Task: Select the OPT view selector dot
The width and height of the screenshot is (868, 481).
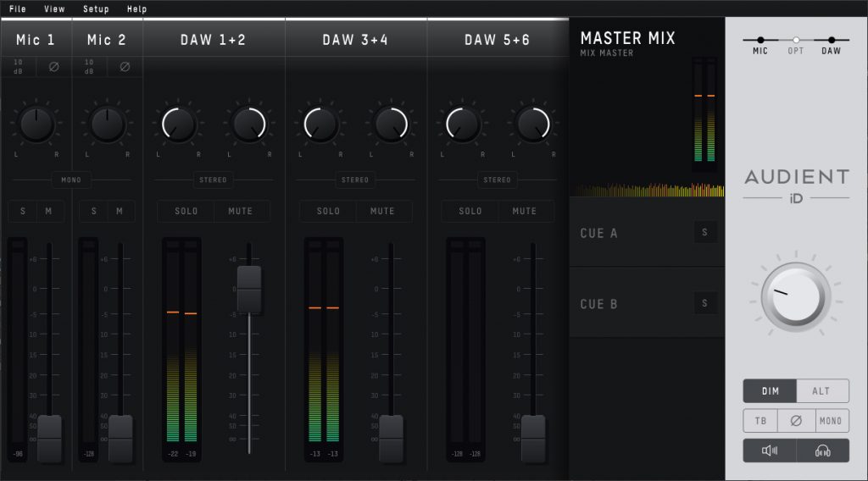Action: [x=795, y=39]
